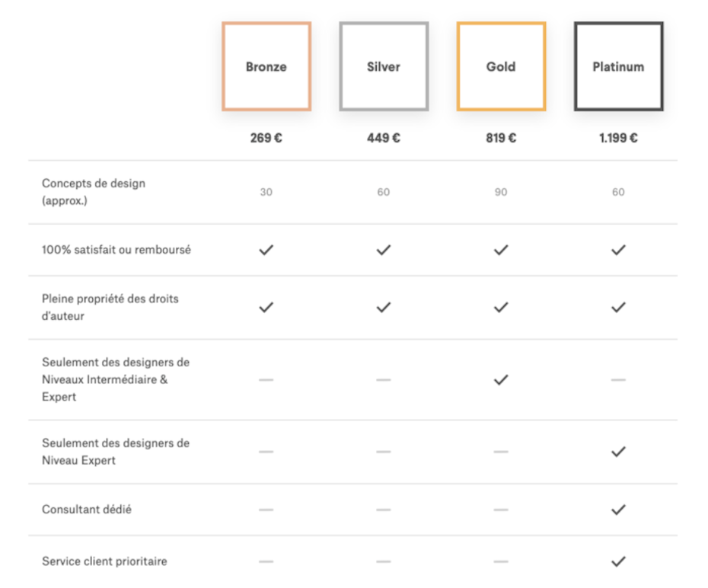Select the Bronze package box

[266, 66]
